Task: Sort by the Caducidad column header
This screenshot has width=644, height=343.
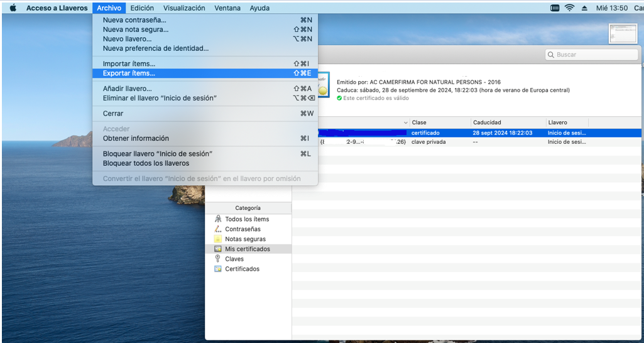Action: point(508,122)
